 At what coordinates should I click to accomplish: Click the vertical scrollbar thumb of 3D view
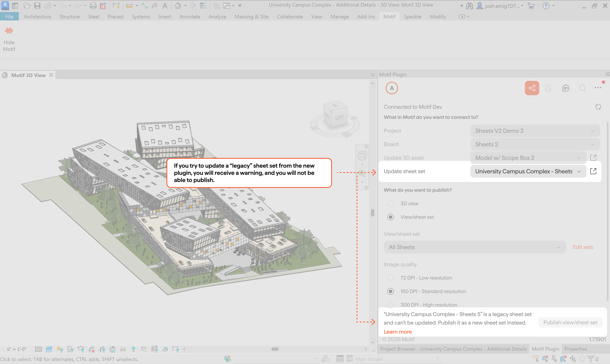[372, 213]
